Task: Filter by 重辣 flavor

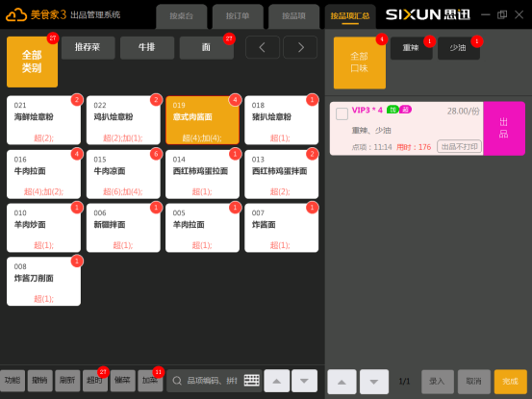Action: (x=411, y=48)
